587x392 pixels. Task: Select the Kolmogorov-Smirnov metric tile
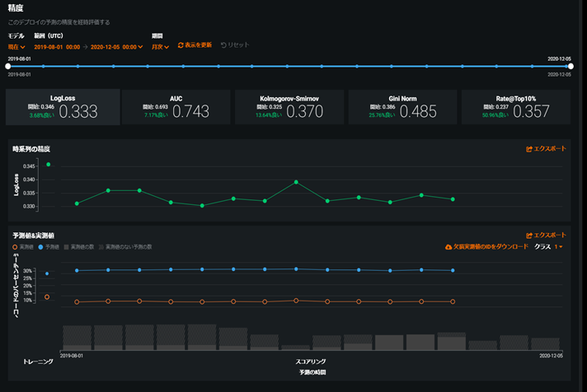(x=289, y=107)
